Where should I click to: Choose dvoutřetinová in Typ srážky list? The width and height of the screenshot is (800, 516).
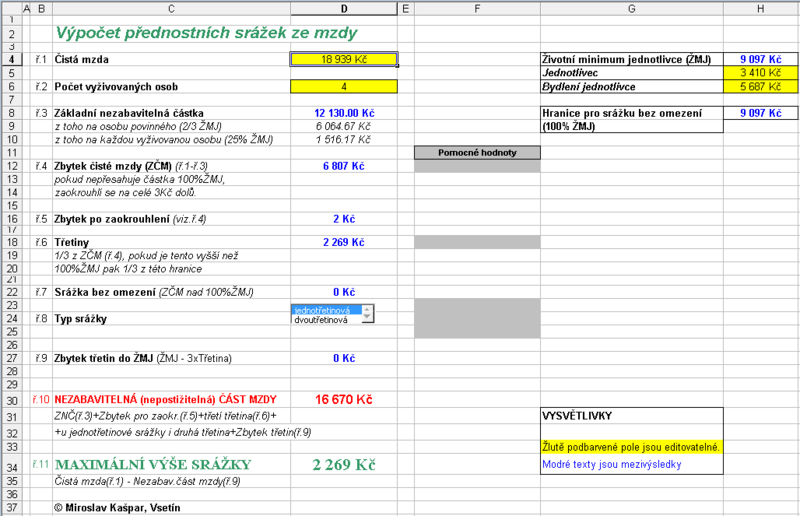click(327, 320)
